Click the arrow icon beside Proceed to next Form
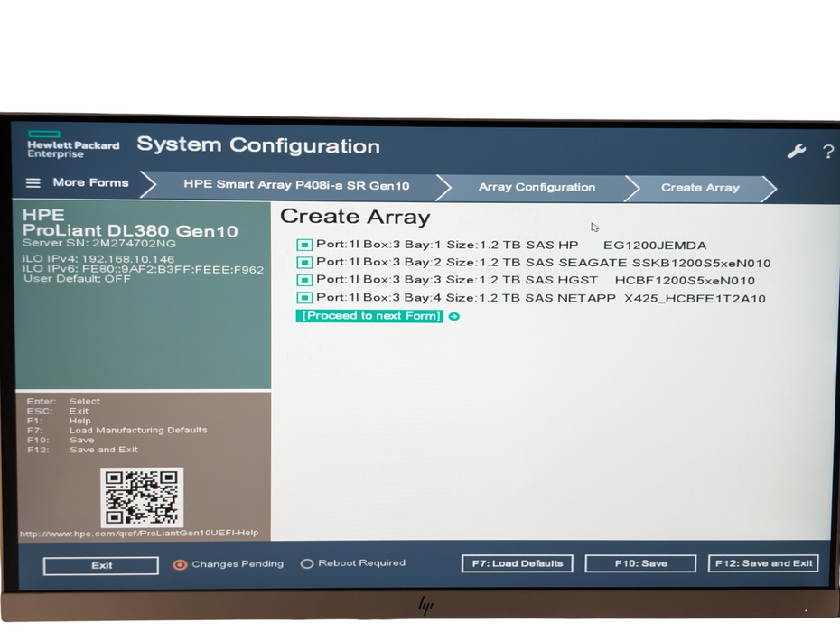The width and height of the screenshot is (840, 632). [x=453, y=317]
